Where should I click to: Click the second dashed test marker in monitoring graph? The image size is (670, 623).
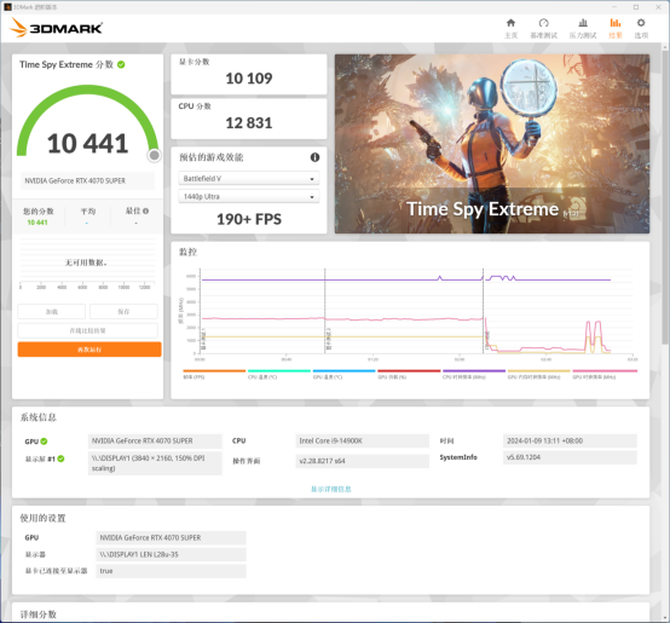(325, 311)
